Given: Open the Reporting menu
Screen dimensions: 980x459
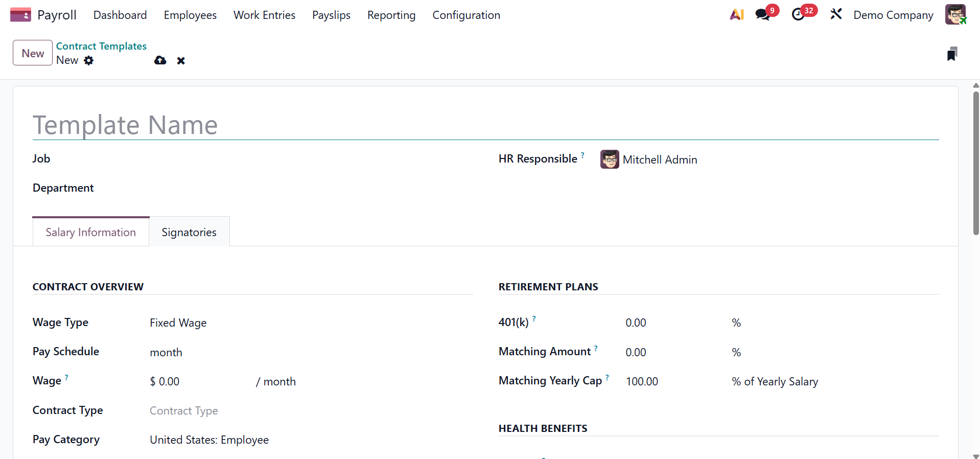Looking at the screenshot, I should [x=391, y=15].
